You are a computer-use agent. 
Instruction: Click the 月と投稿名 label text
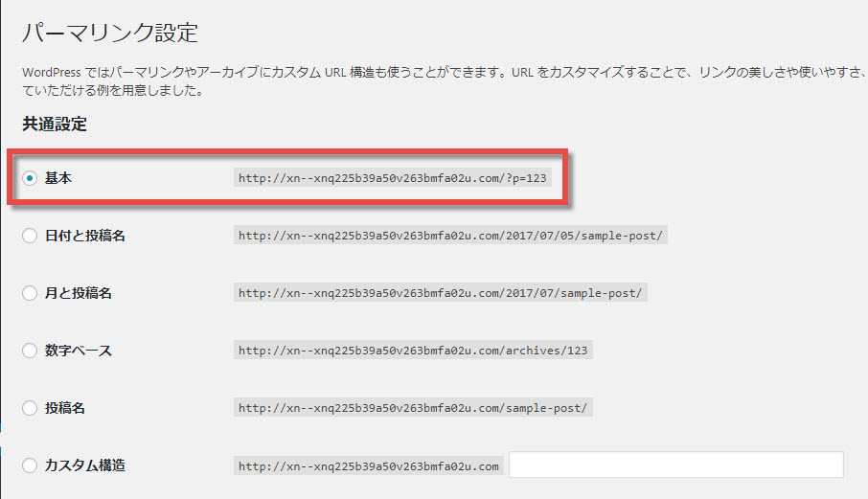point(78,293)
